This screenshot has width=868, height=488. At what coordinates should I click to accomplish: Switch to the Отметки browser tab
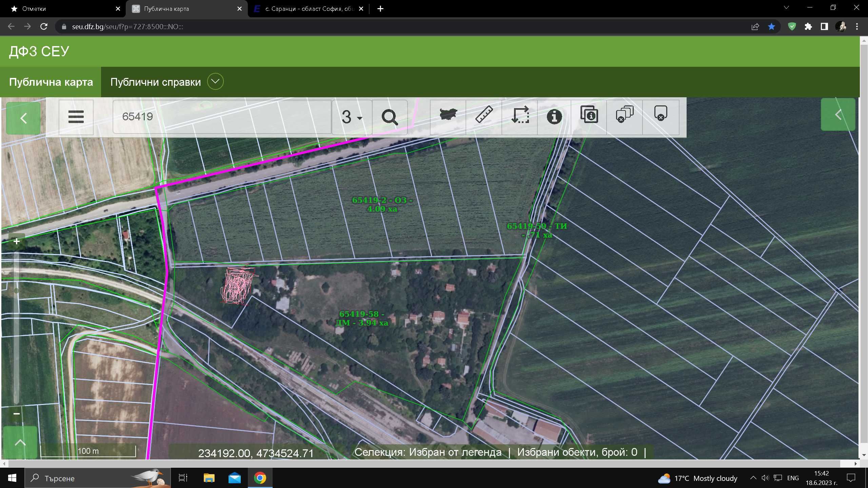point(63,9)
